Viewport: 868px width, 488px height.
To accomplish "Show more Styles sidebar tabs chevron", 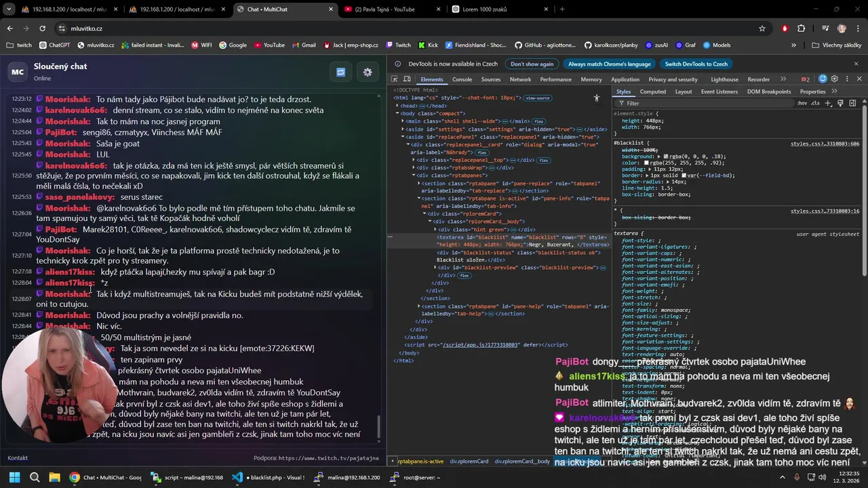I will pos(834,91).
